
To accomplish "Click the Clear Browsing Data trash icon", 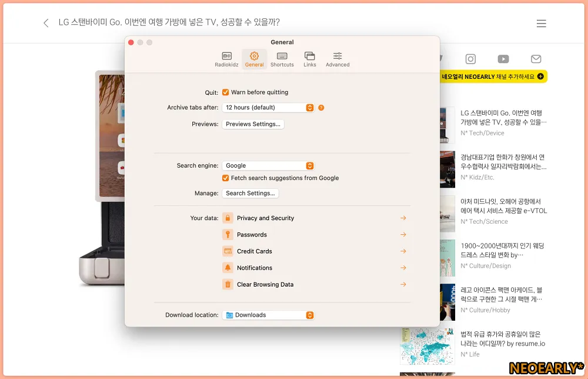I will tap(228, 284).
